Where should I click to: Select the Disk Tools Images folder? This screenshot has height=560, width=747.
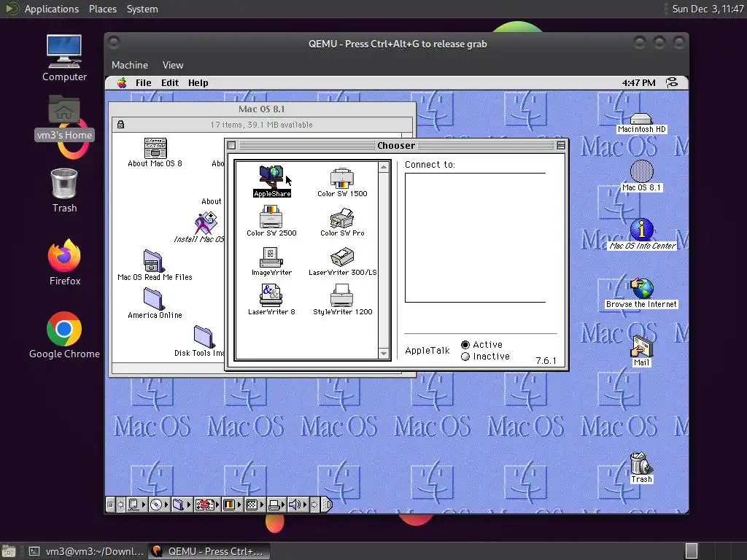coord(204,341)
